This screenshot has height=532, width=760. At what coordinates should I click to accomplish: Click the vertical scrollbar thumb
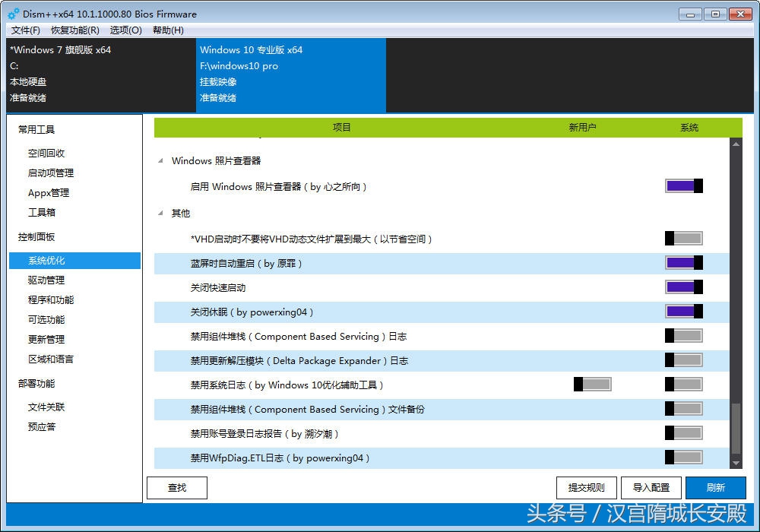736,429
